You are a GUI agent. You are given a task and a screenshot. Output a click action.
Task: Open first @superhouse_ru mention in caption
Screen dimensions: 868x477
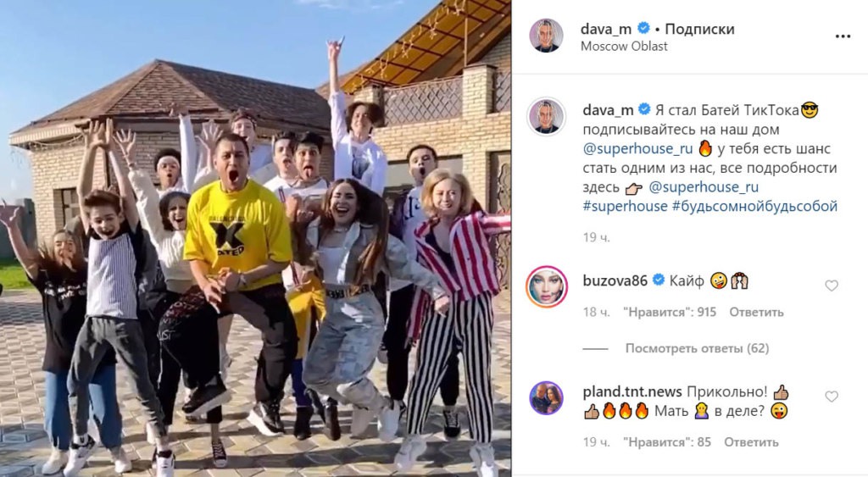point(637,149)
